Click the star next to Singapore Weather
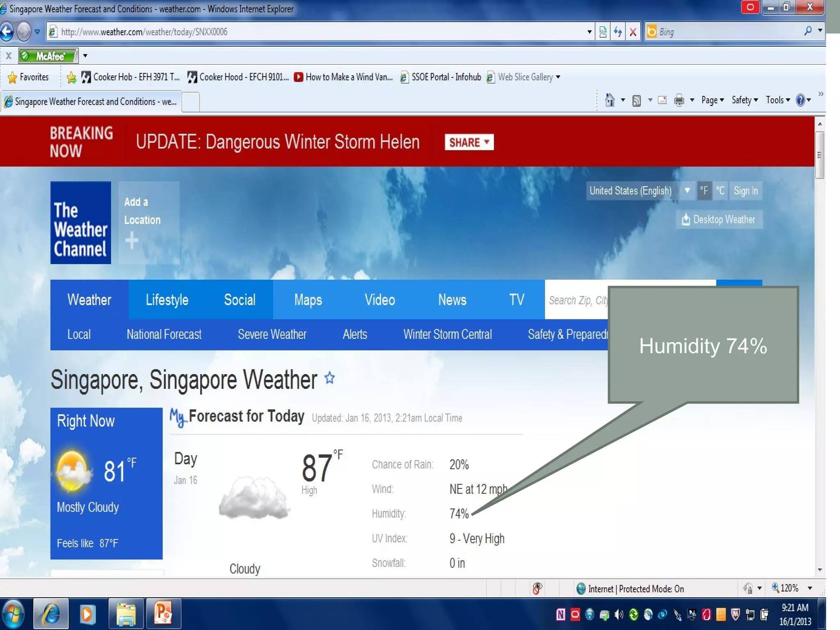Screen dimensions: 840x630 tap(330, 378)
